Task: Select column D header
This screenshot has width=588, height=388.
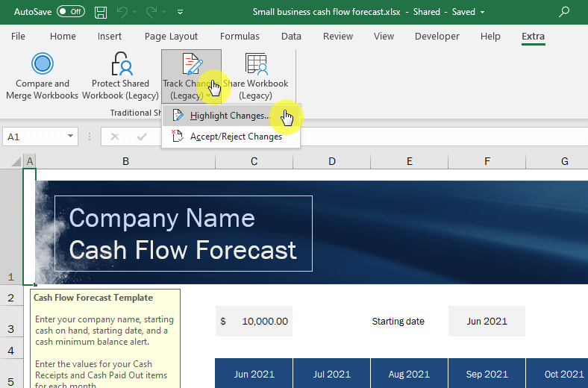Action: pos(332,162)
